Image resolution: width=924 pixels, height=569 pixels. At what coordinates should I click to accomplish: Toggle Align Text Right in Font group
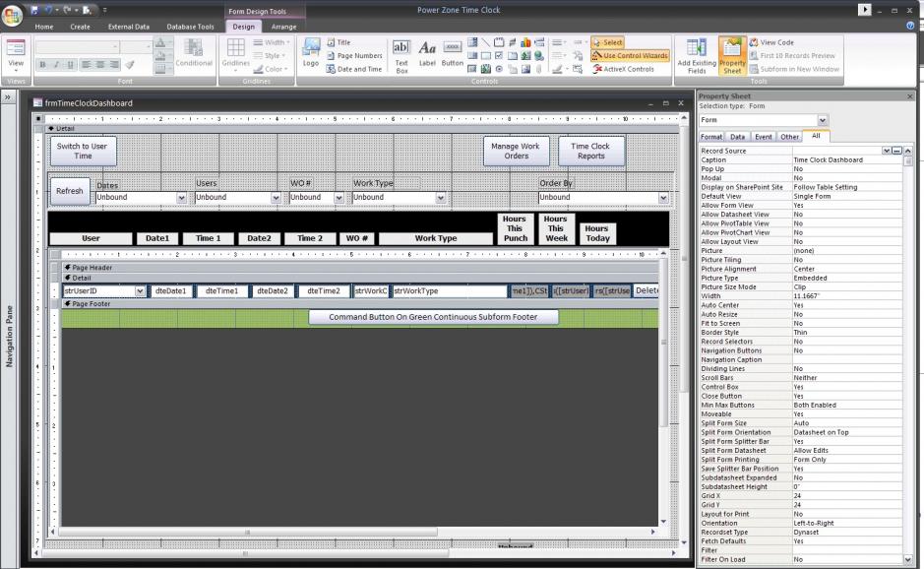click(x=115, y=64)
